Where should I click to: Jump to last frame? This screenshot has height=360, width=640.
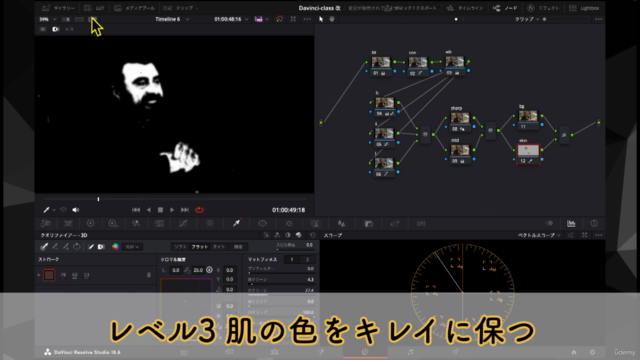pyautogui.click(x=185, y=210)
